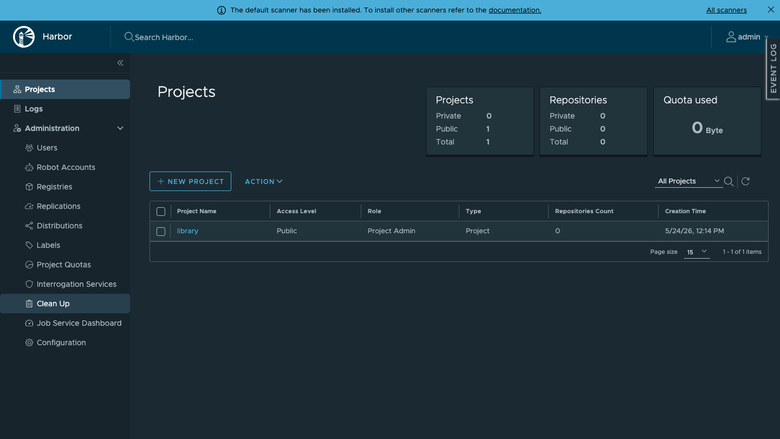Click the Clean Up trash icon
The height and width of the screenshot is (439, 780).
tap(29, 304)
